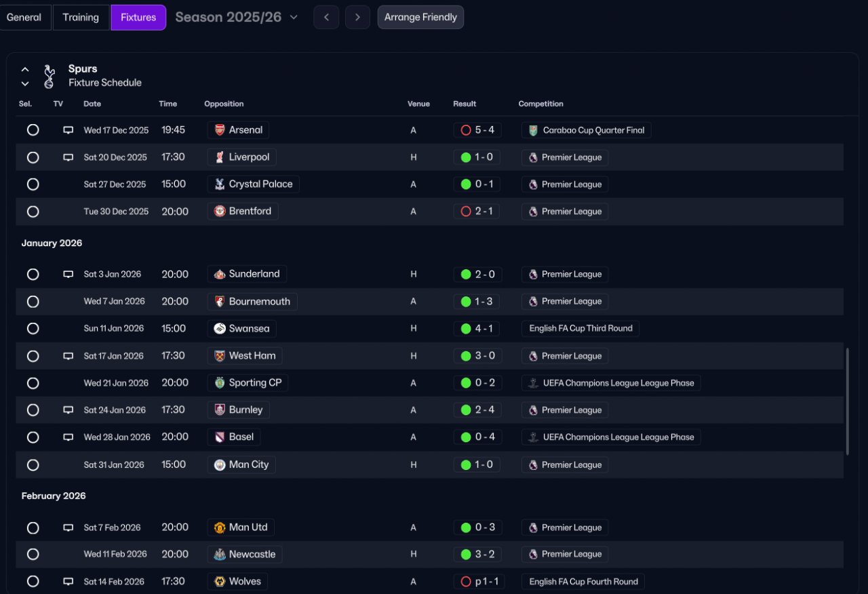Select the Newcastle fixture radio button

[x=33, y=555]
